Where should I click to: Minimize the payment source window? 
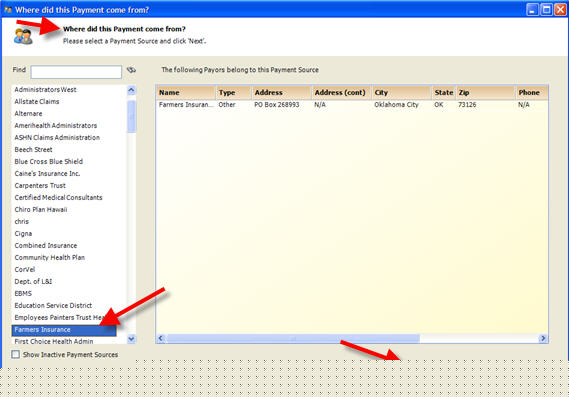point(532,9)
